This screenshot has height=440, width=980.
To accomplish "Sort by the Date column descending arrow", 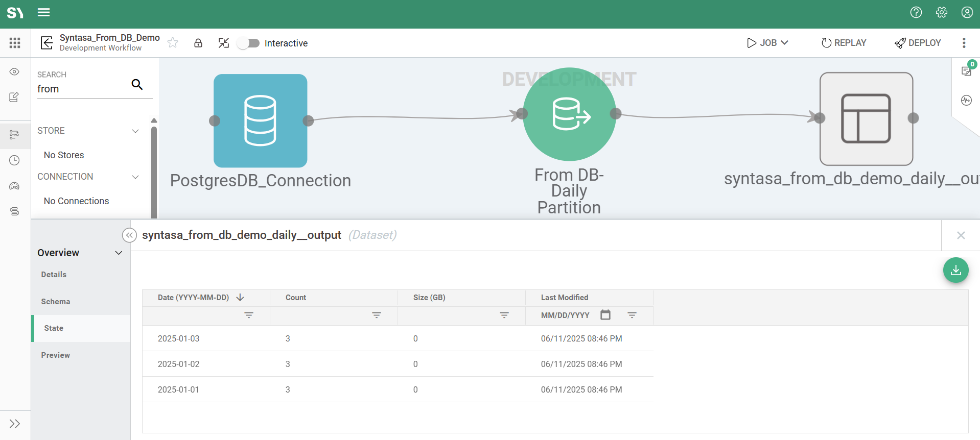I will [240, 298].
